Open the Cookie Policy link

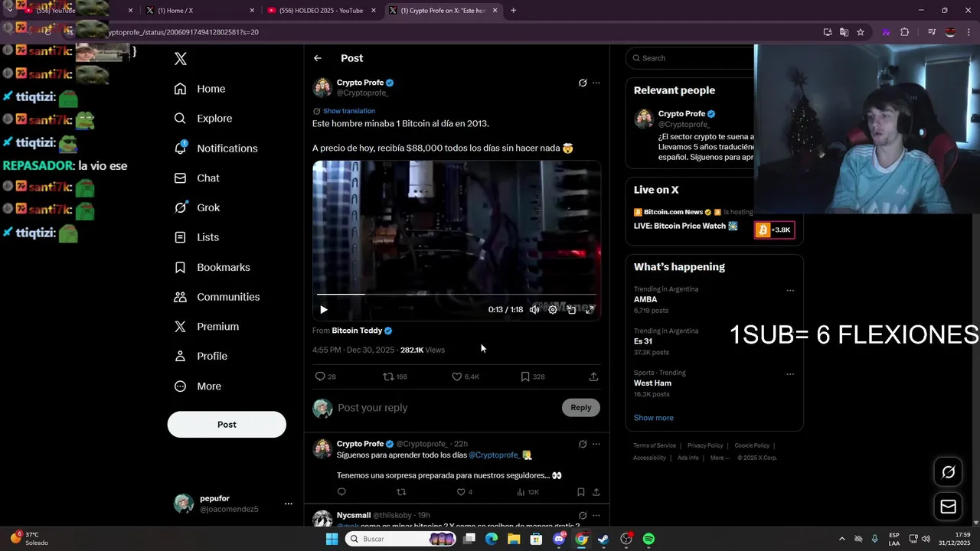(752, 445)
